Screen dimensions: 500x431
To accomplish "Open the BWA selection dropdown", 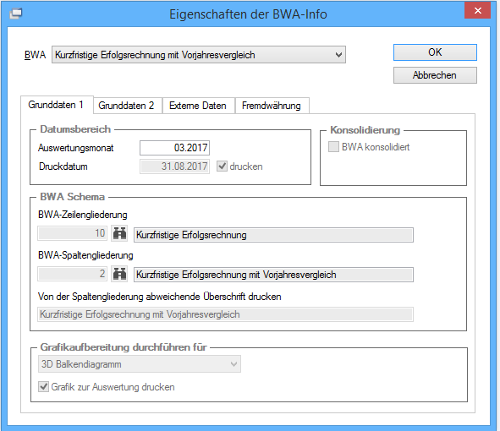I will 199,55.
